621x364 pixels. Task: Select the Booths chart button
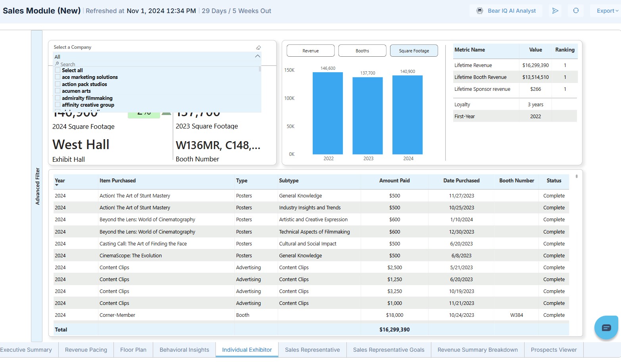click(x=362, y=51)
